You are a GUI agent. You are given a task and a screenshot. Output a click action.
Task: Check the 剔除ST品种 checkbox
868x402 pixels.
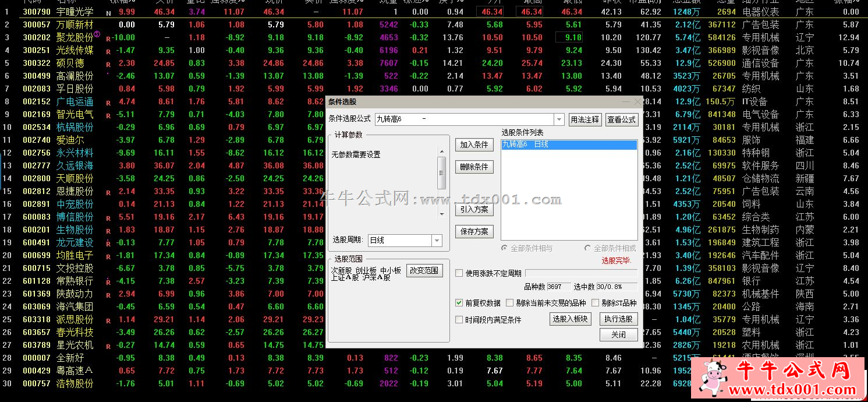point(595,303)
